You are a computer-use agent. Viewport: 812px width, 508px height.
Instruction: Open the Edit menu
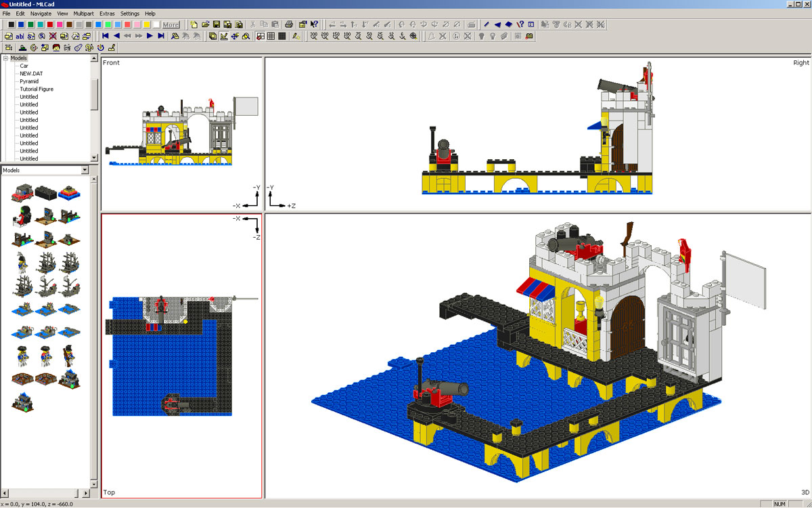(x=20, y=14)
